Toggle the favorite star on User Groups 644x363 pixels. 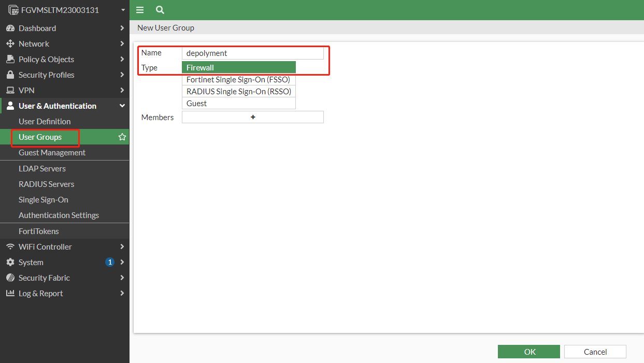(122, 137)
